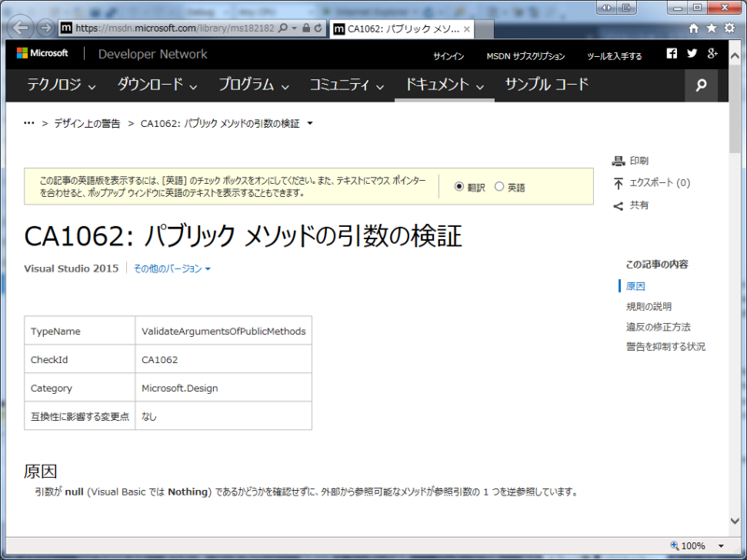Jump to 警告を抑制する状況 section
This screenshot has width=747, height=560.
(666, 346)
